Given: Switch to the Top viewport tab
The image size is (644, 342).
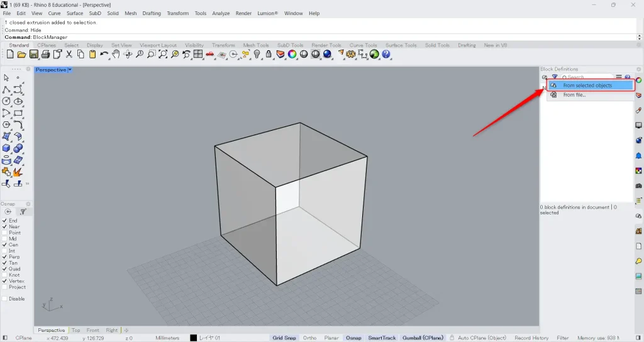Looking at the screenshot, I should tap(75, 330).
